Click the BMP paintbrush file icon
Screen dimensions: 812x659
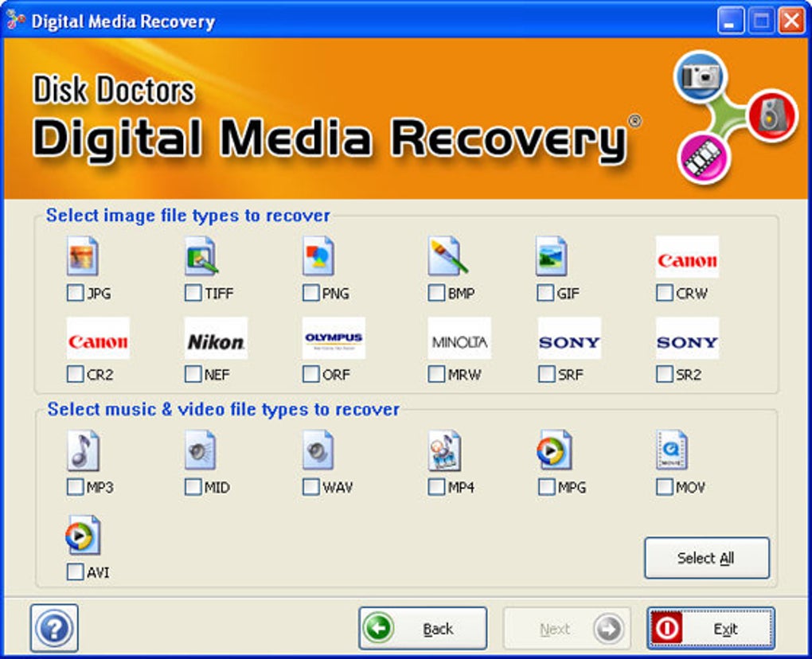click(x=447, y=255)
